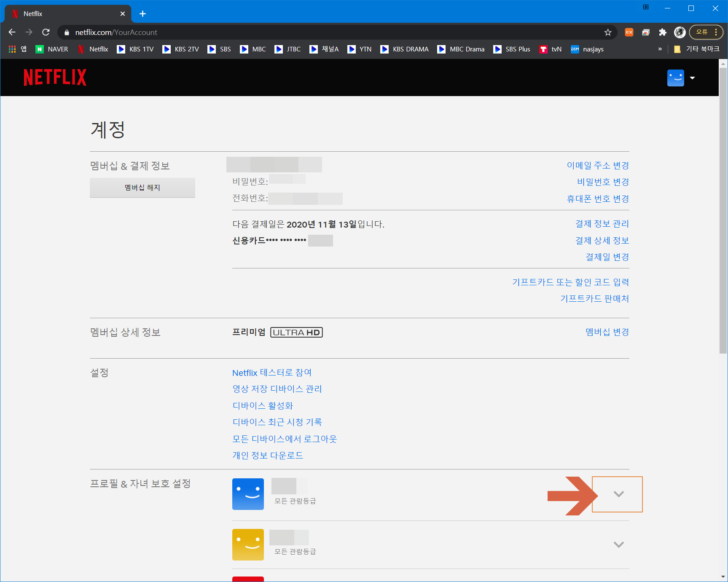Bookmark this page using the star icon

click(608, 32)
